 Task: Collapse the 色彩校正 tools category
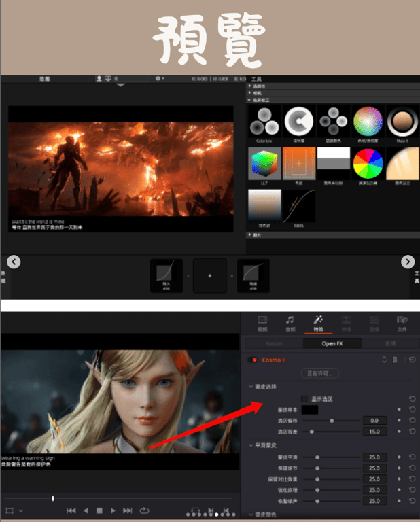[x=249, y=100]
